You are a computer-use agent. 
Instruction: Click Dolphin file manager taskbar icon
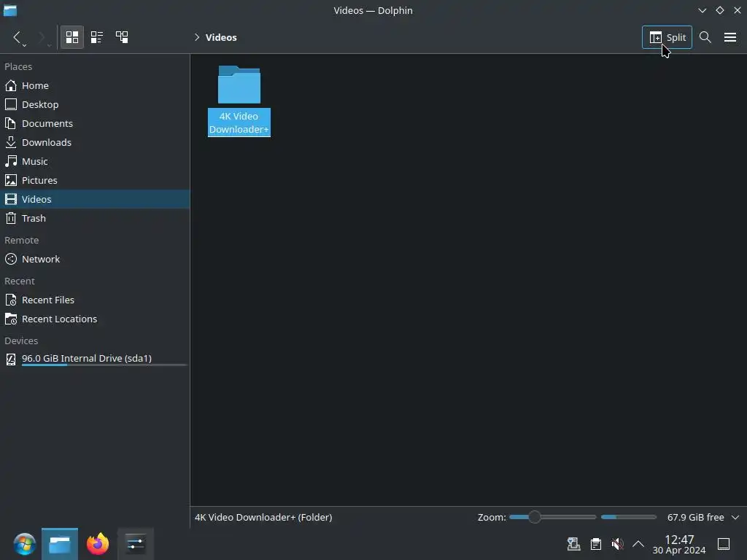click(x=60, y=544)
